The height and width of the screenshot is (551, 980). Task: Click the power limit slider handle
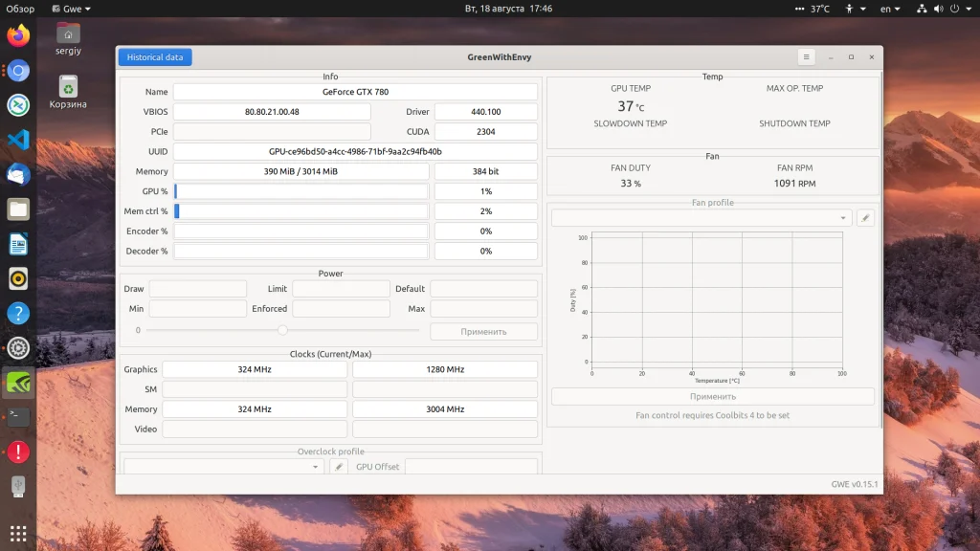pyautogui.click(x=282, y=330)
